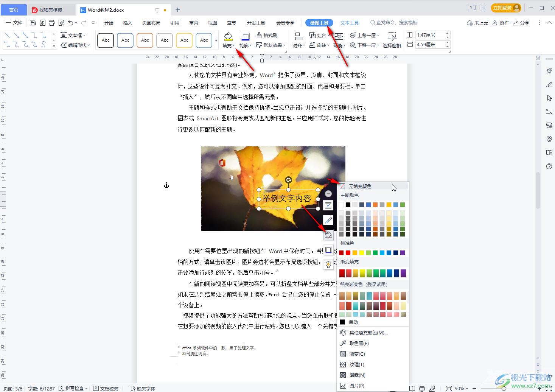Image resolution: width=555 pixels, height=392 pixels.
Task: Open the 文件 file menu
Action: (14, 23)
